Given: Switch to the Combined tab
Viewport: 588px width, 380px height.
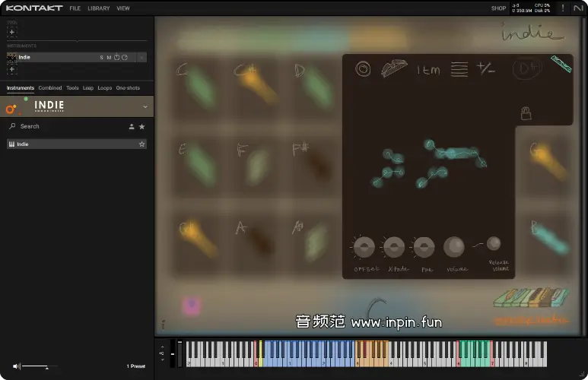Looking at the screenshot, I should click(50, 88).
